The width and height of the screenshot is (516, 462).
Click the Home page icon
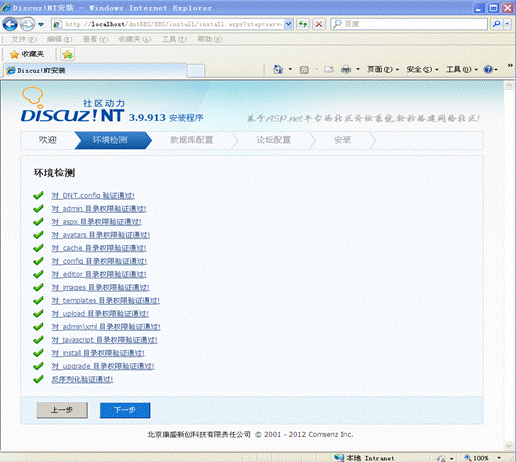tap(278, 69)
